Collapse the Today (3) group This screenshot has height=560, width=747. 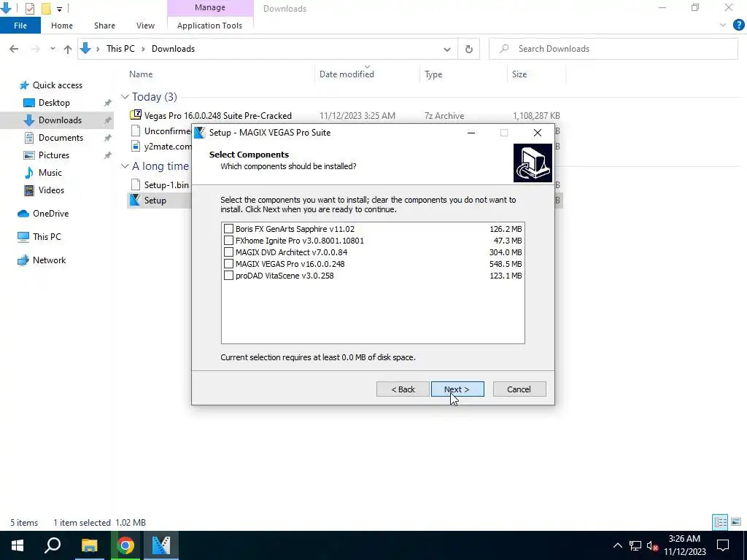125,97
